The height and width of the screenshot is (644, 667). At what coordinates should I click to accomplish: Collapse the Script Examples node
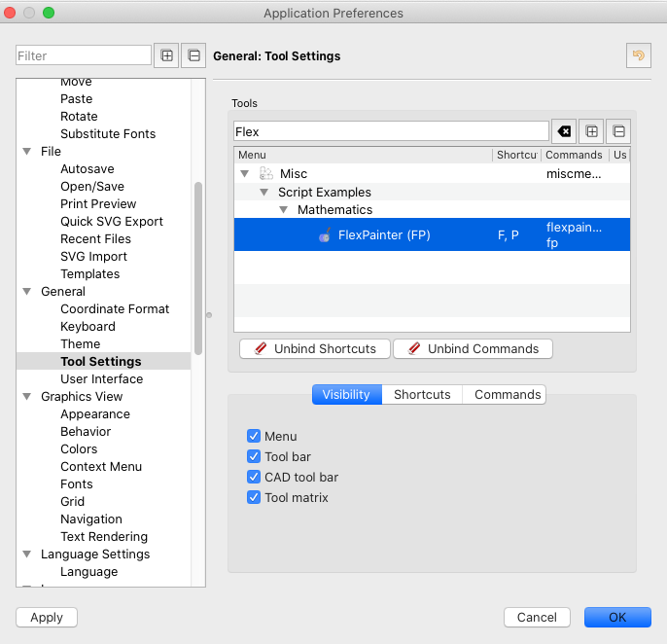pyautogui.click(x=264, y=193)
